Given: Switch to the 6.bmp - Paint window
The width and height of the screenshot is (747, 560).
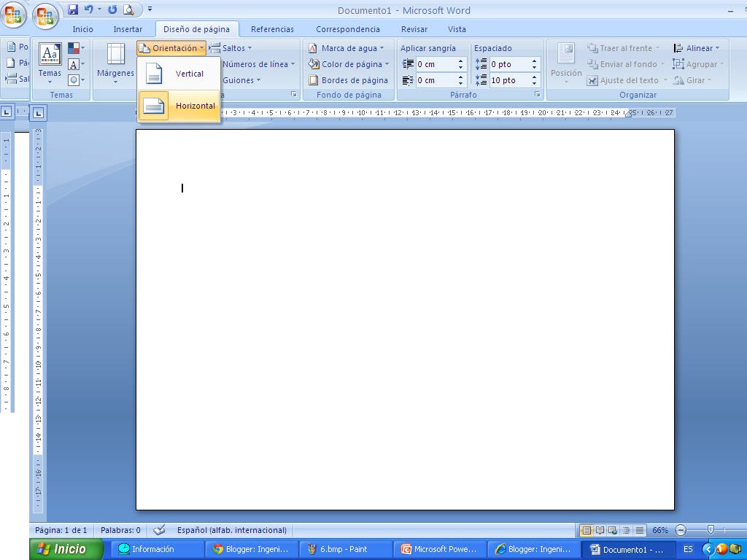Looking at the screenshot, I should (347, 549).
